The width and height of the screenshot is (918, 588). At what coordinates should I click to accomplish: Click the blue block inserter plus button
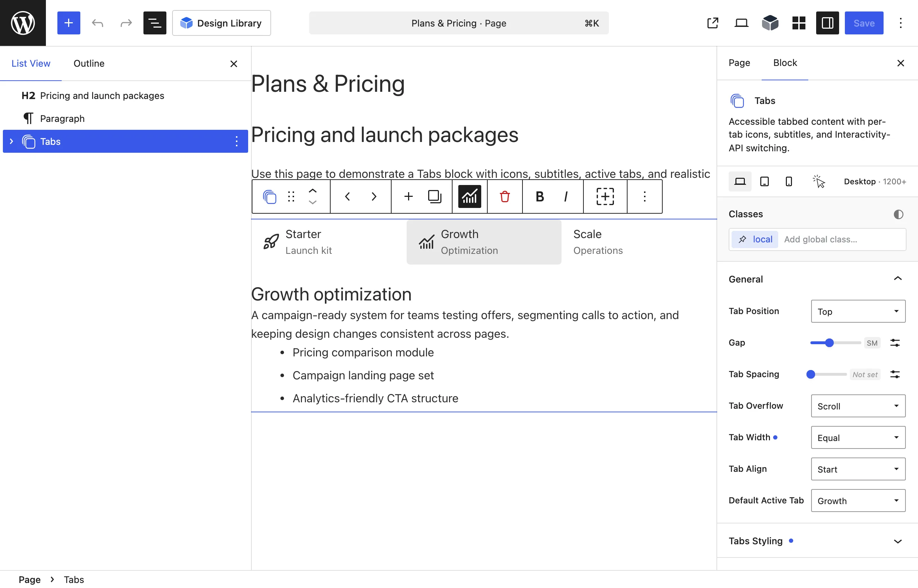point(69,23)
